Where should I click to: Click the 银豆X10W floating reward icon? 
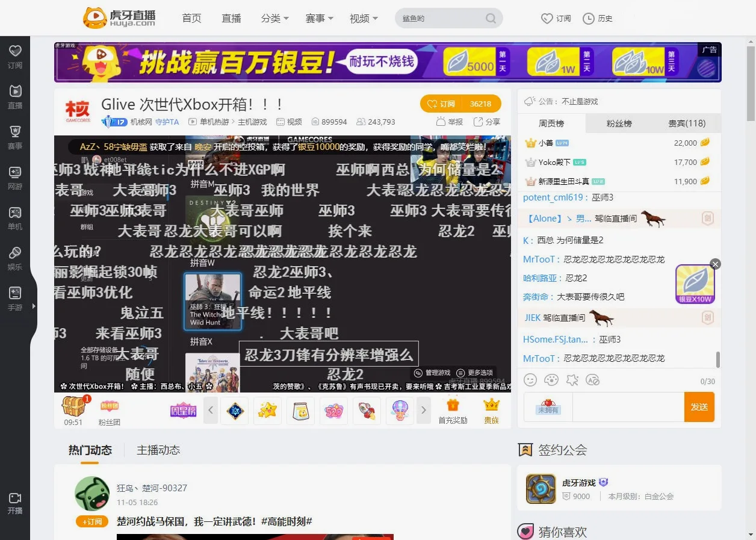695,284
